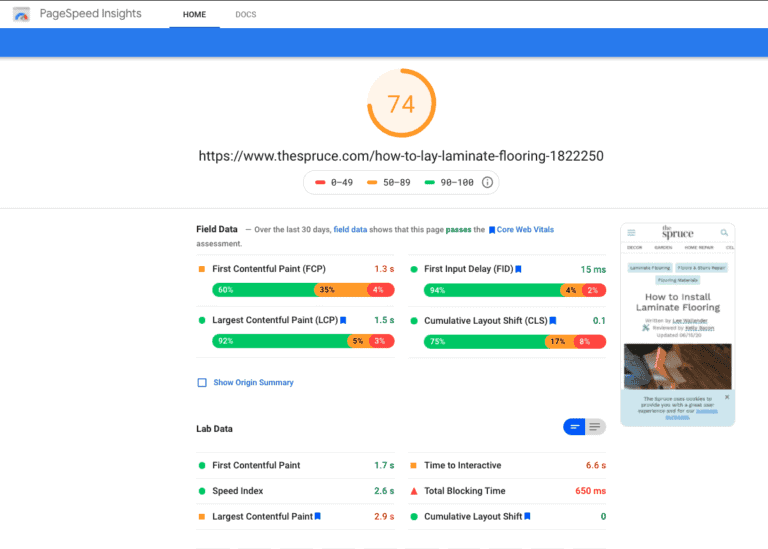Click green circle icon beside Speed Index
The width and height of the screenshot is (768, 549).
click(202, 491)
